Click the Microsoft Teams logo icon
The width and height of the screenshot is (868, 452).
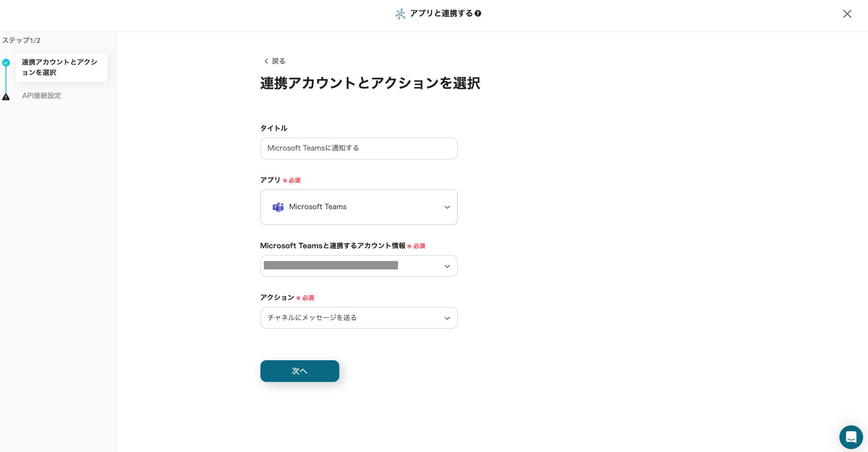[x=278, y=207]
